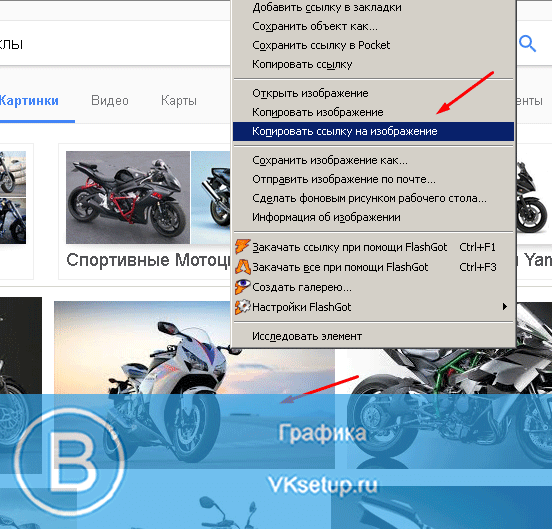Open Информация об изображении
552x529 pixels.
(374, 218)
